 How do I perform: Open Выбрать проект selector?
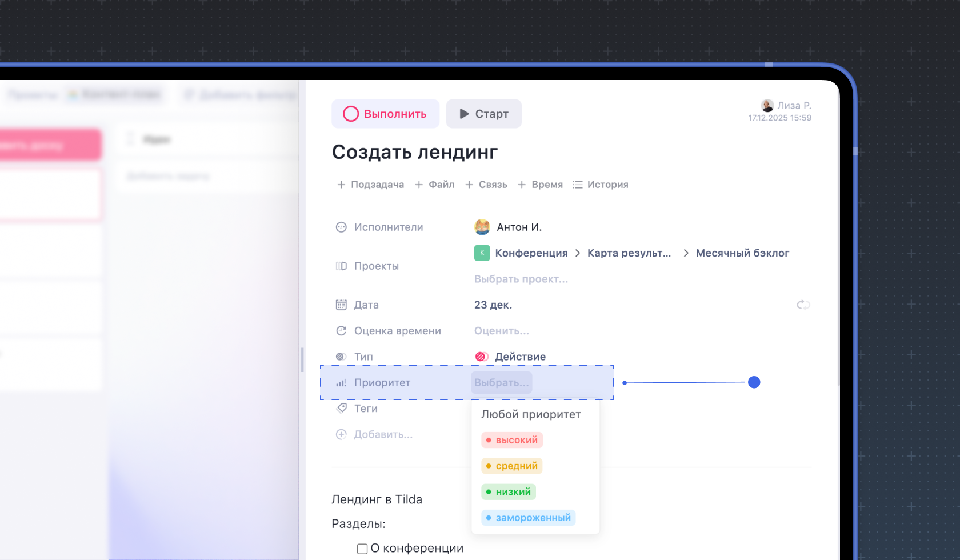coord(521,279)
